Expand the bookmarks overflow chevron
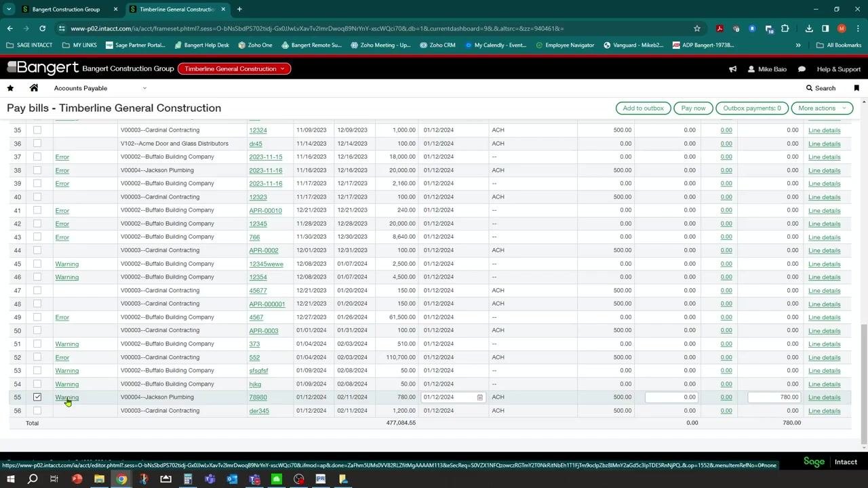 (x=798, y=45)
